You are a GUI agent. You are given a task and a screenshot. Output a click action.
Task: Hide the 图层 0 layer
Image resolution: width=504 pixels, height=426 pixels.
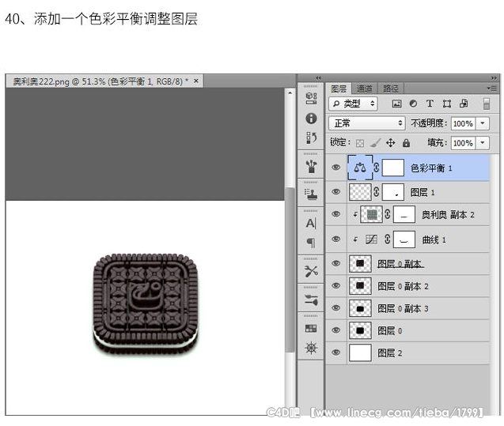[x=336, y=330]
